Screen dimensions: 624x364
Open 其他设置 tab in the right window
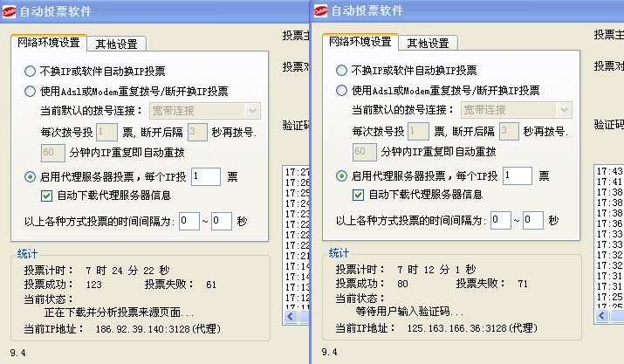click(x=428, y=43)
